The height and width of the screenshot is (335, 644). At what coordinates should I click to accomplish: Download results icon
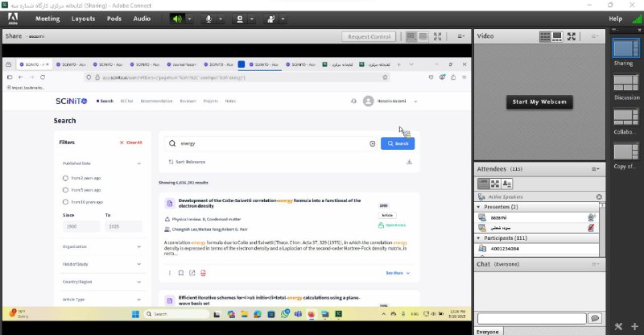[x=409, y=162]
